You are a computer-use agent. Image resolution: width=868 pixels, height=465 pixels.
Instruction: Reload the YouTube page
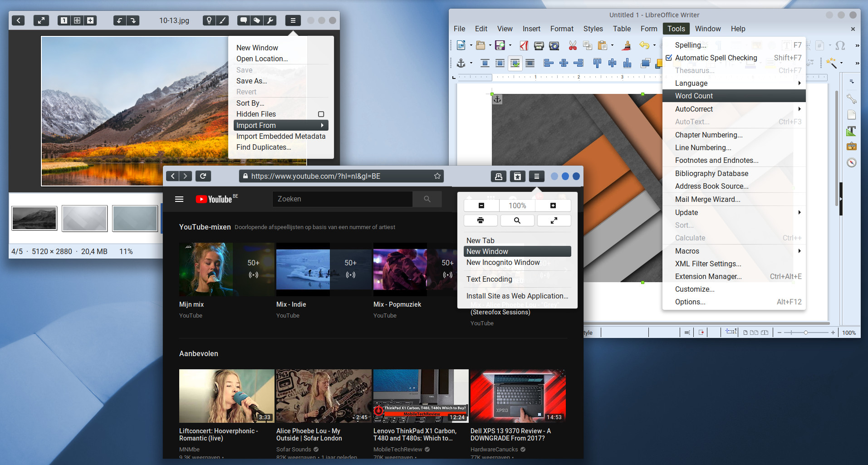pos(203,176)
